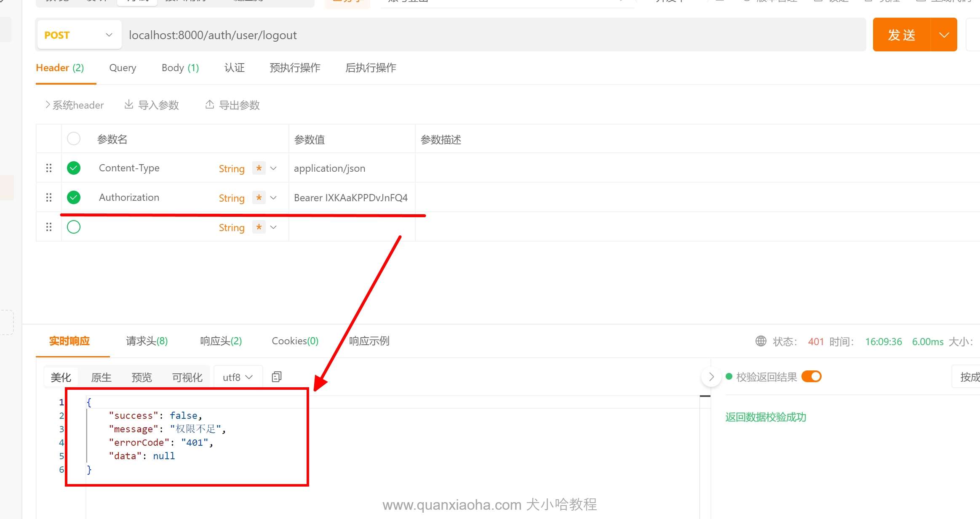Click the export parameters upload icon
Image resolution: width=980 pixels, height=519 pixels.
209,104
